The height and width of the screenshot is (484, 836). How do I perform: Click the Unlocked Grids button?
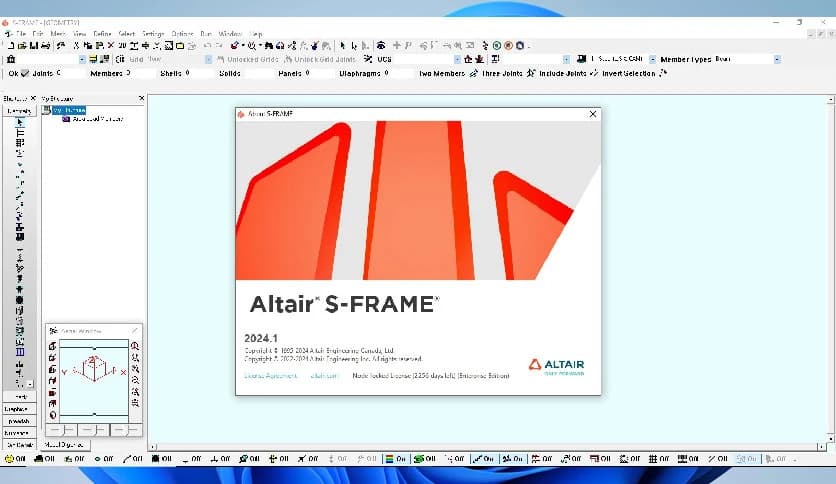pyautogui.click(x=248, y=59)
